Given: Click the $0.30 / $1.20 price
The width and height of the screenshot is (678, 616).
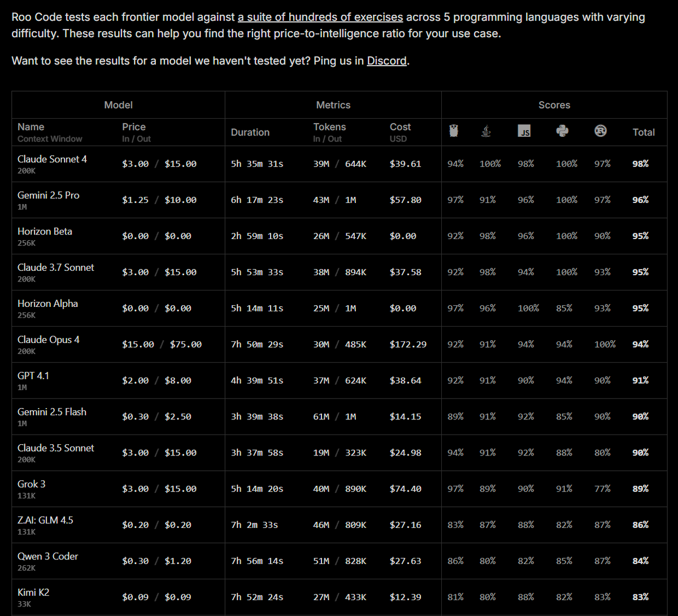Looking at the screenshot, I should [x=157, y=561].
